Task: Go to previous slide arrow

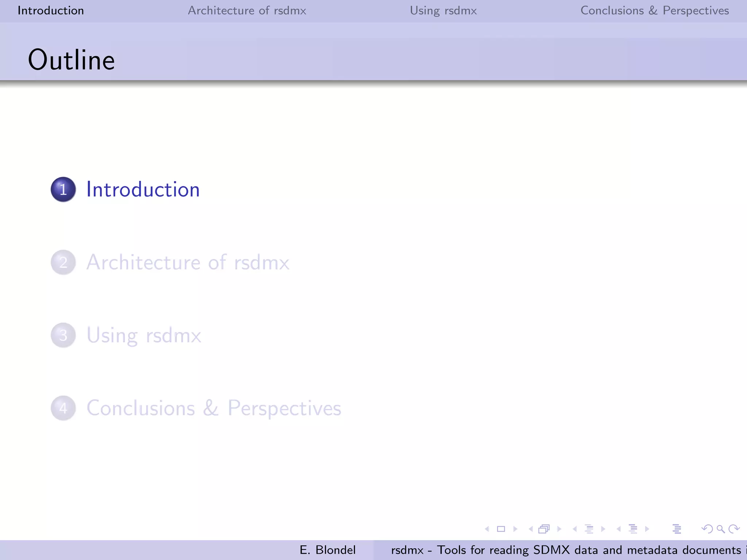Action: [x=487, y=529]
